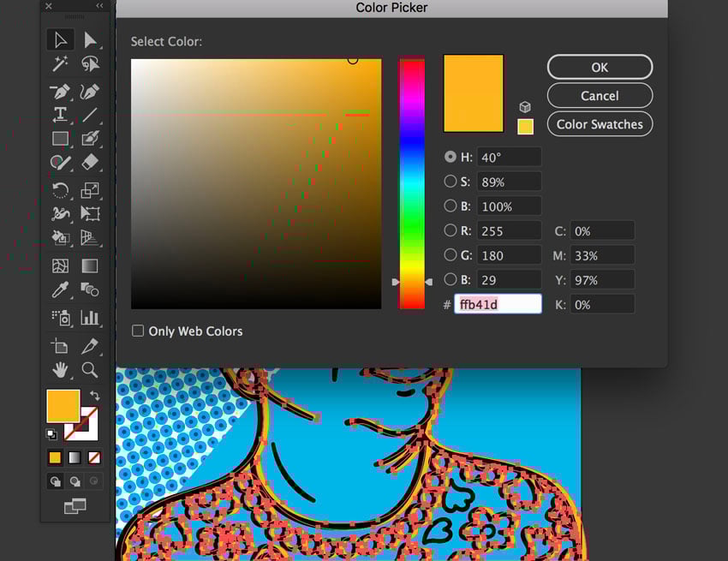Select the Rotate tool
Image resolution: width=728 pixels, height=561 pixels.
click(60, 190)
